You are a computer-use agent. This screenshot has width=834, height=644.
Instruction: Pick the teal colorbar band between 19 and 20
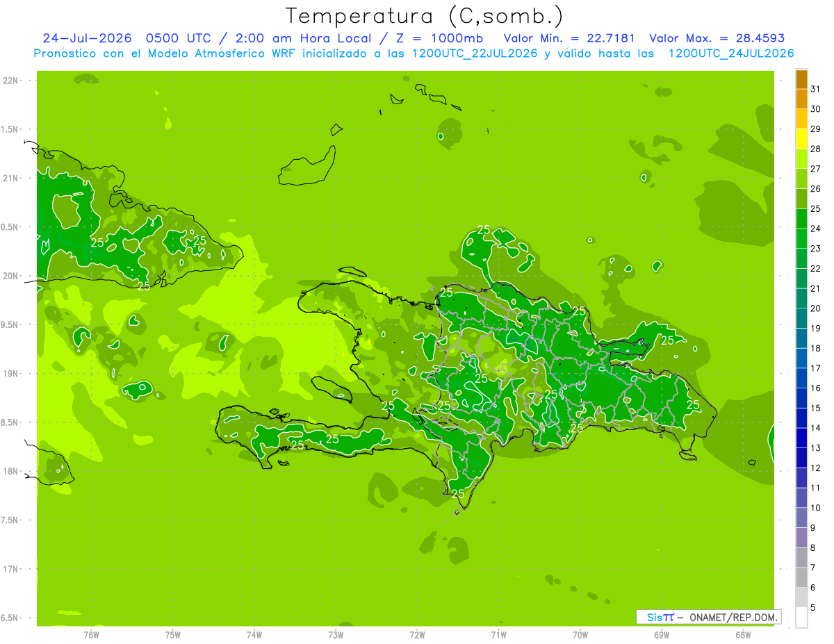coord(801,318)
